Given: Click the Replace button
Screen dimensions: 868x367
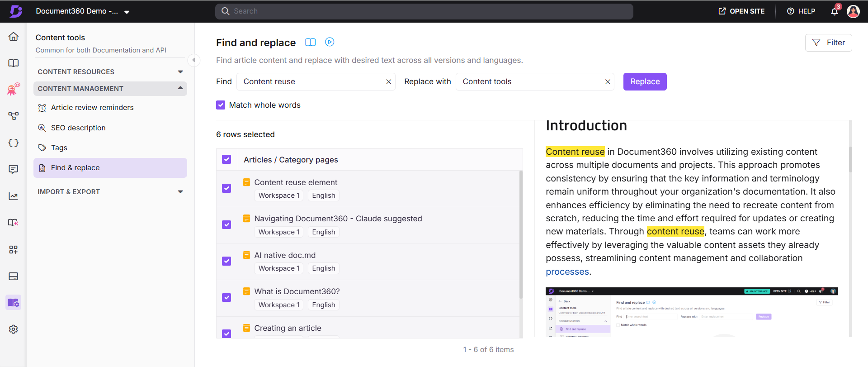Looking at the screenshot, I should (x=645, y=82).
